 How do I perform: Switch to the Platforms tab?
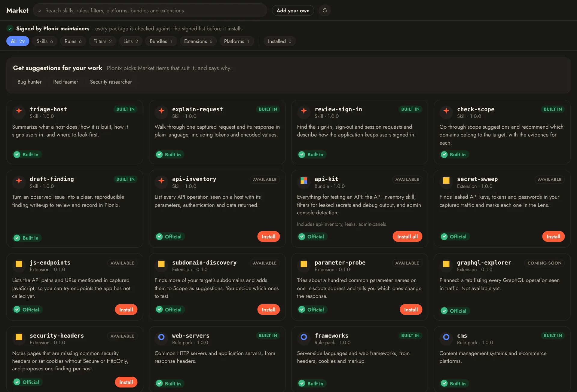click(x=237, y=41)
